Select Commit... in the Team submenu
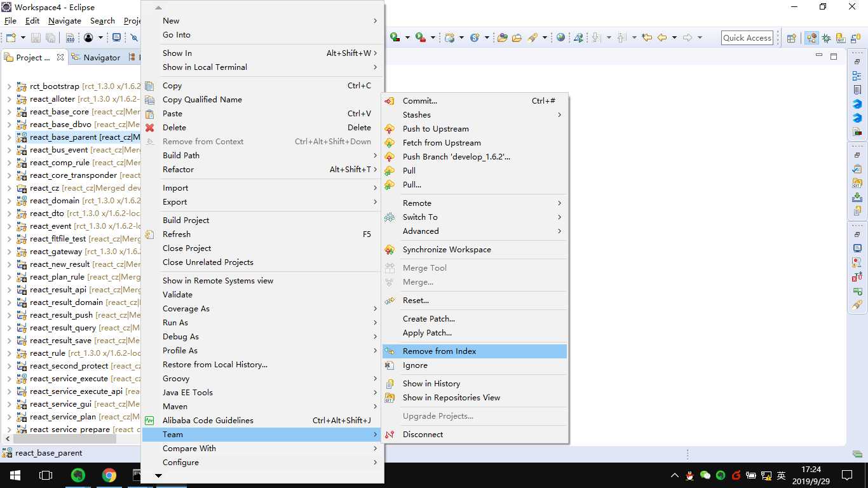 (x=474, y=101)
